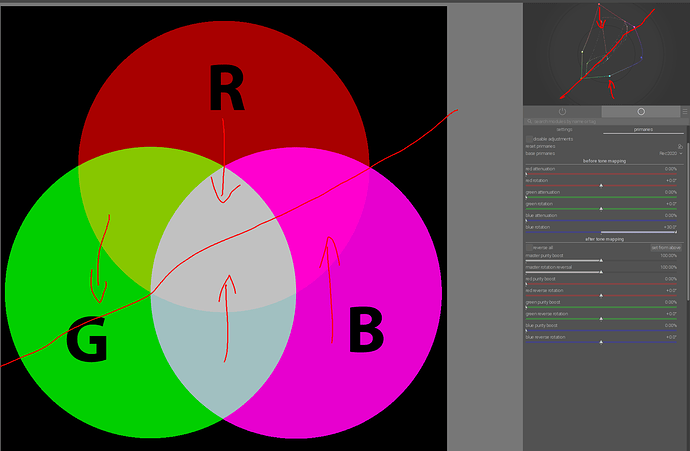690x451 pixels.
Task: Select the circle module group icon
Action: [641, 111]
